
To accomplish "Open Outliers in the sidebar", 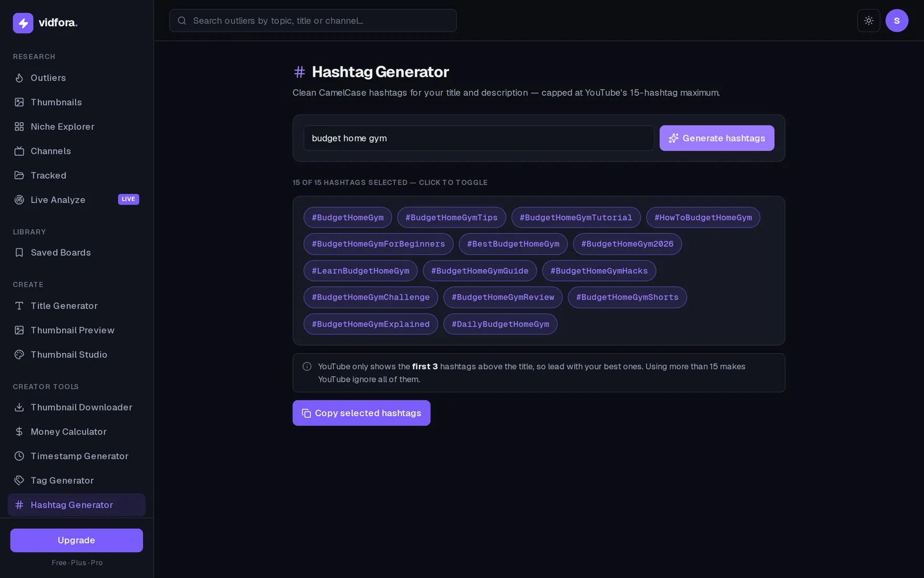I will click(77, 78).
